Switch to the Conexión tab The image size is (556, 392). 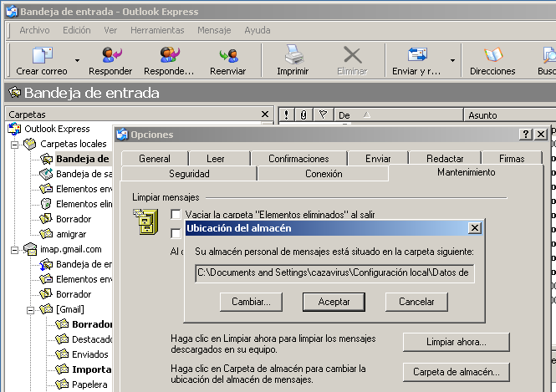tap(324, 174)
